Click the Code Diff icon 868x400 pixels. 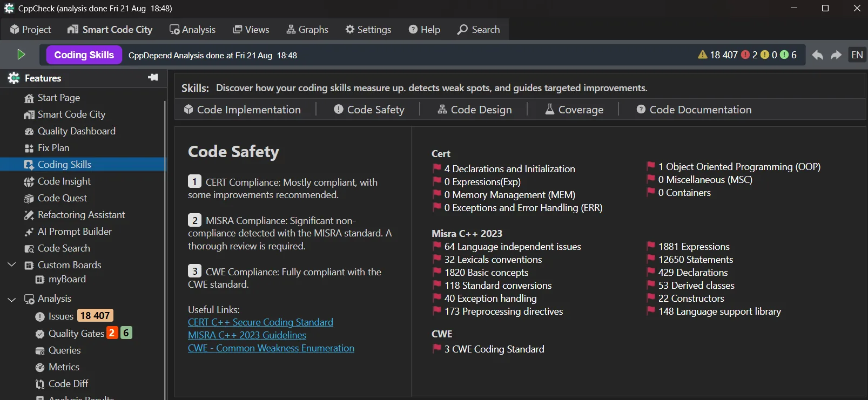pyautogui.click(x=40, y=384)
